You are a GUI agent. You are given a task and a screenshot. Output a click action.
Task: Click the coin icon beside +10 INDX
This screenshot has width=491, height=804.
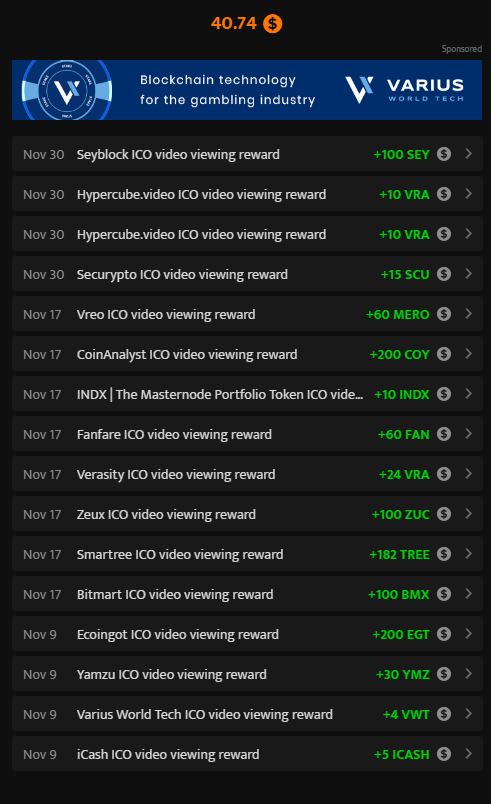[x=444, y=394]
